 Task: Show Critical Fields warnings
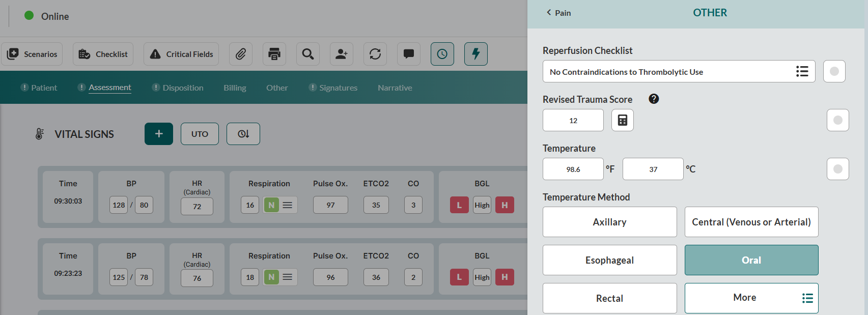pyautogui.click(x=181, y=54)
